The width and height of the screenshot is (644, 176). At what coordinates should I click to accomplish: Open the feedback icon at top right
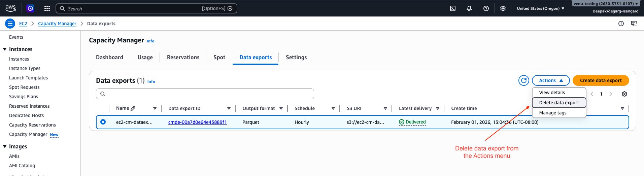coord(634,24)
